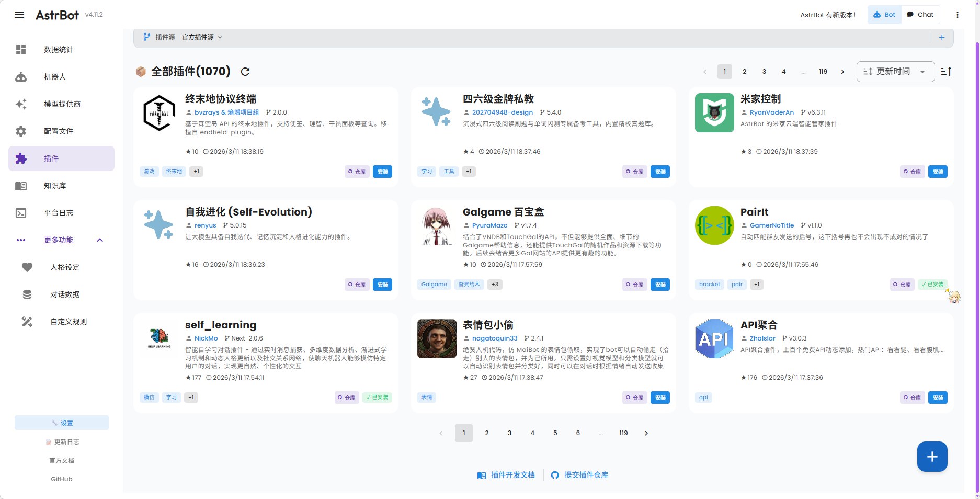
Task: Click the page scrollbar
Action: tap(977, 267)
